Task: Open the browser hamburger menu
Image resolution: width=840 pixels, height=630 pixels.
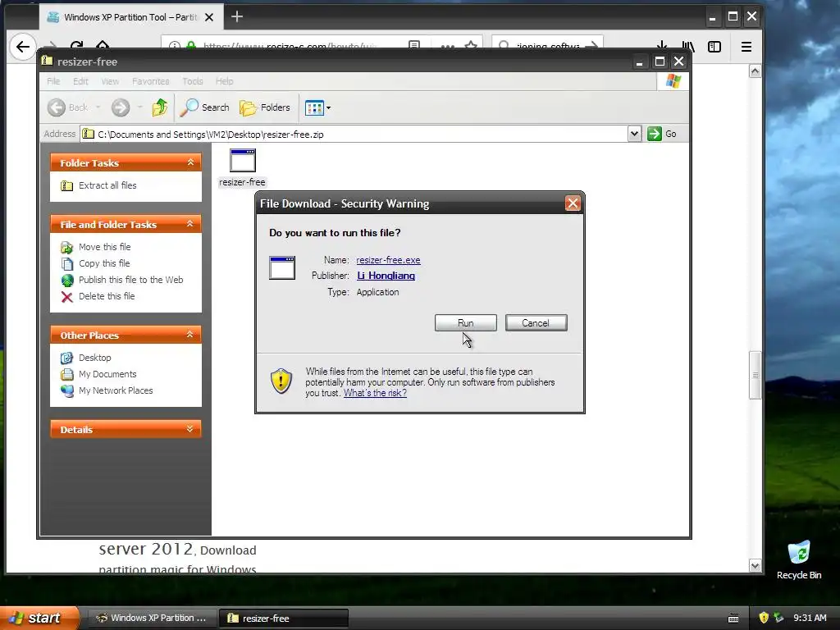Action: pos(746,47)
